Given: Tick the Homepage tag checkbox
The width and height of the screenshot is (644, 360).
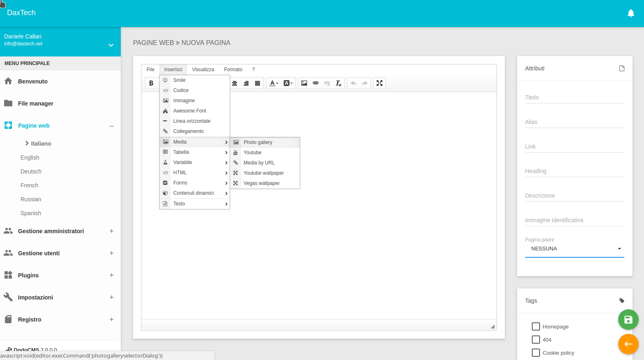Looking at the screenshot, I should (x=536, y=326).
